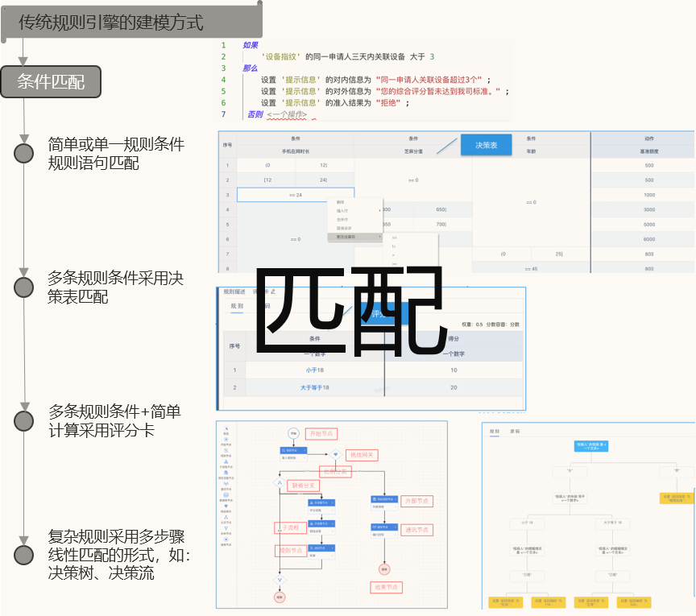This screenshot has width=696, height=616.
Task: Click score value 10 in the scorecard
Action: (x=454, y=370)
